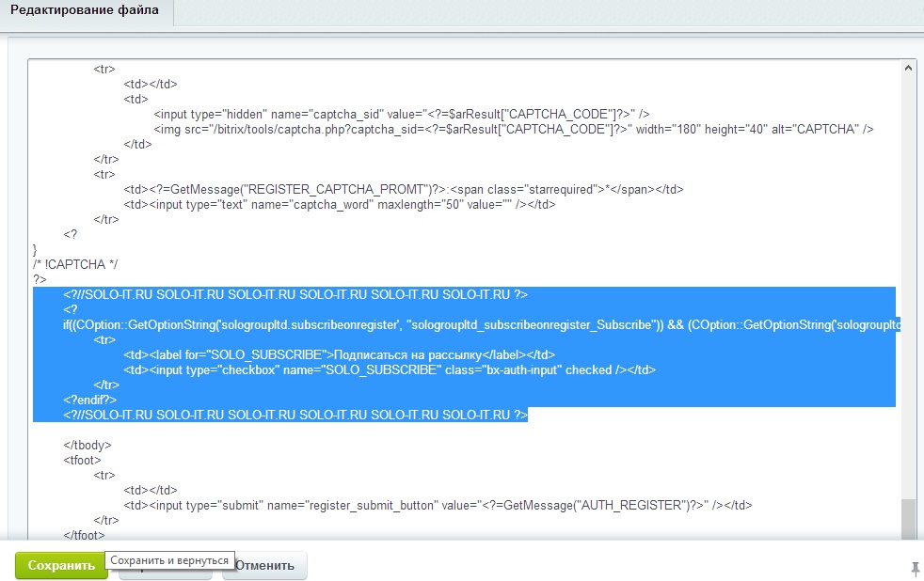924x581 pixels.
Task: Click the vertical scrollbar thumb at the bottom
Action: point(908,519)
